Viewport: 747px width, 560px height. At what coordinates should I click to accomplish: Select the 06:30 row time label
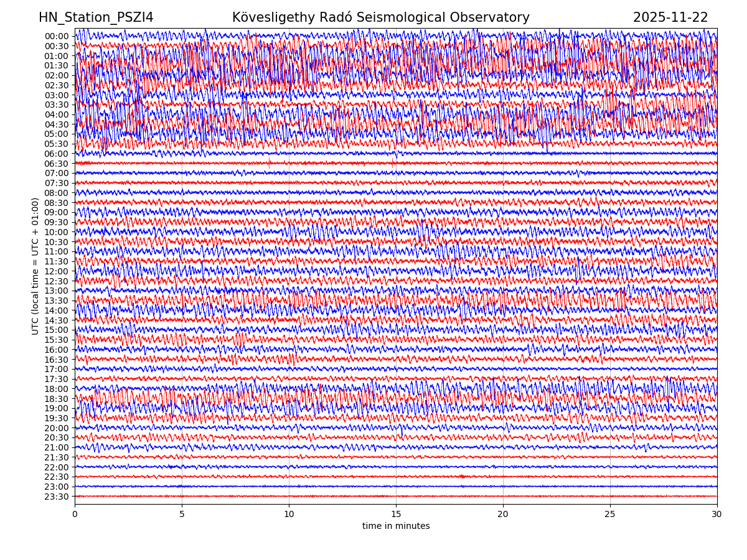[x=56, y=164]
